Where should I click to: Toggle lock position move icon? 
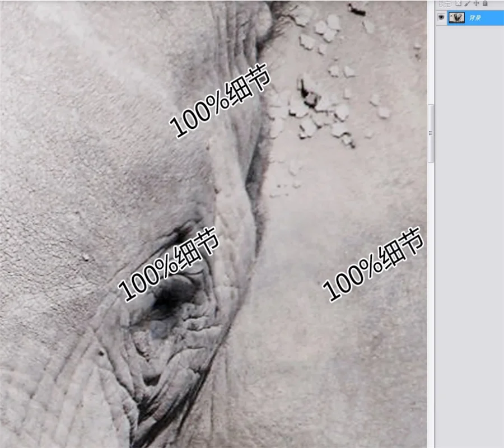coord(476,3)
